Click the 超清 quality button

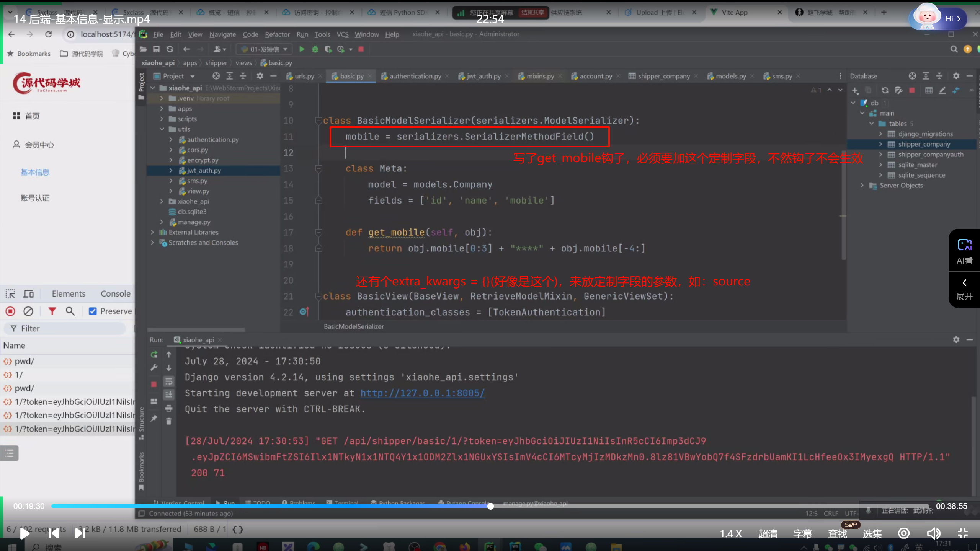click(x=768, y=533)
